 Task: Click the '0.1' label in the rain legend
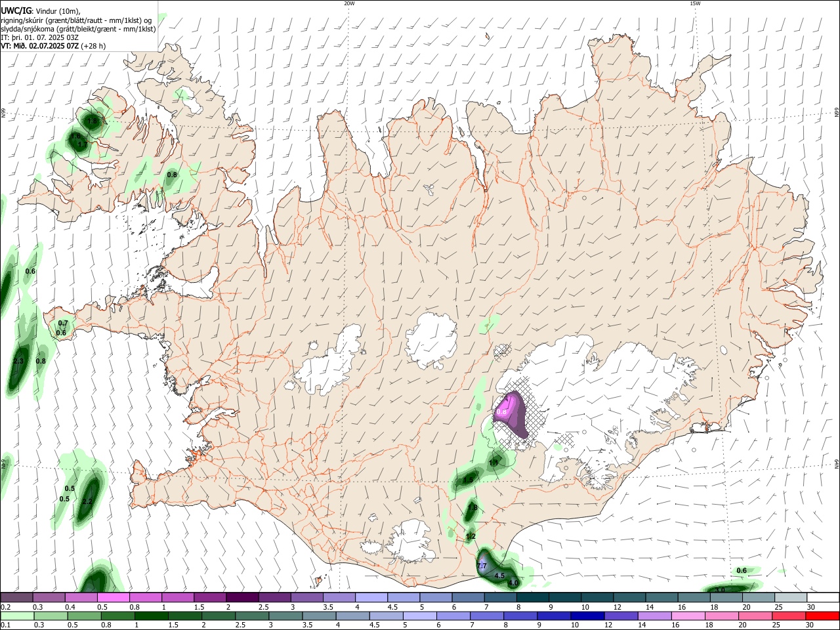tap(6, 625)
